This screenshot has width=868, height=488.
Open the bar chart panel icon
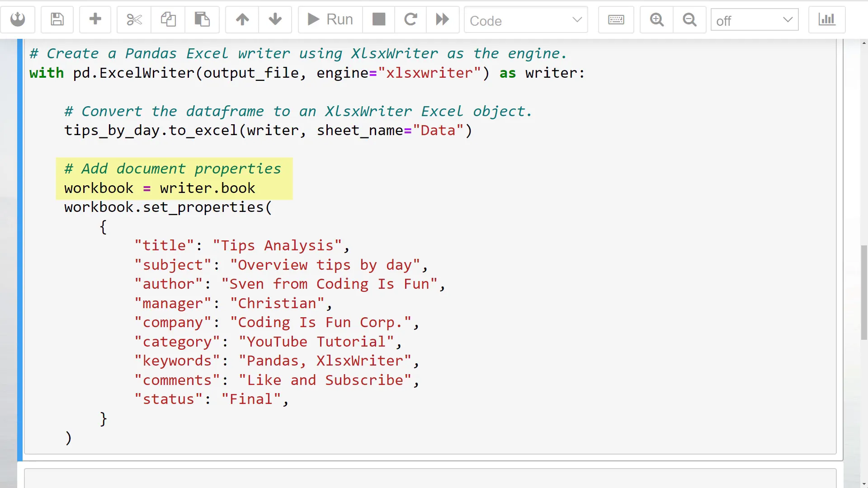coord(826,19)
